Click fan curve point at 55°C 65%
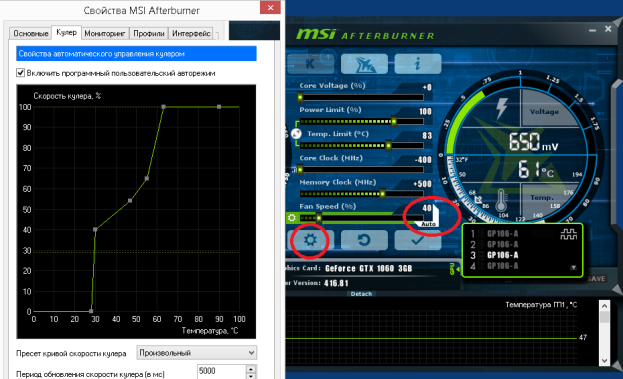This screenshot has height=379, width=623. click(147, 178)
